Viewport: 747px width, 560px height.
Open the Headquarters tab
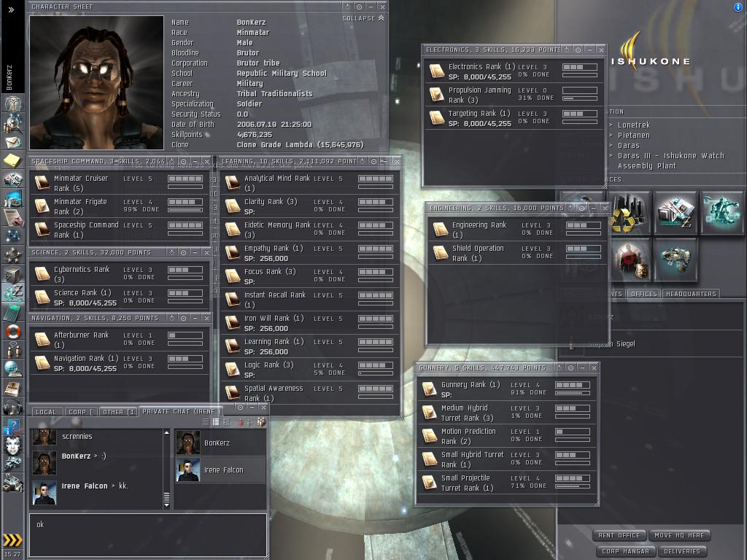tap(691, 294)
